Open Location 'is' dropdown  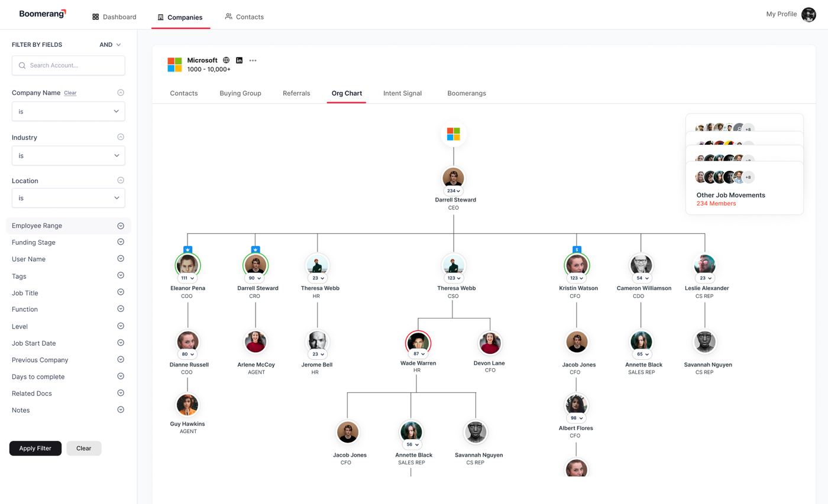click(68, 198)
